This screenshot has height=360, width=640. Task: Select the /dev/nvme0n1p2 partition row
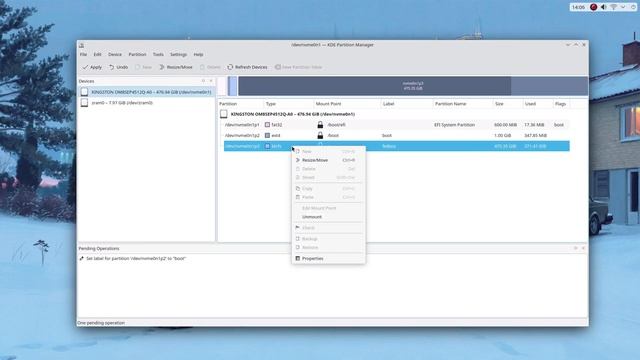tap(397, 136)
